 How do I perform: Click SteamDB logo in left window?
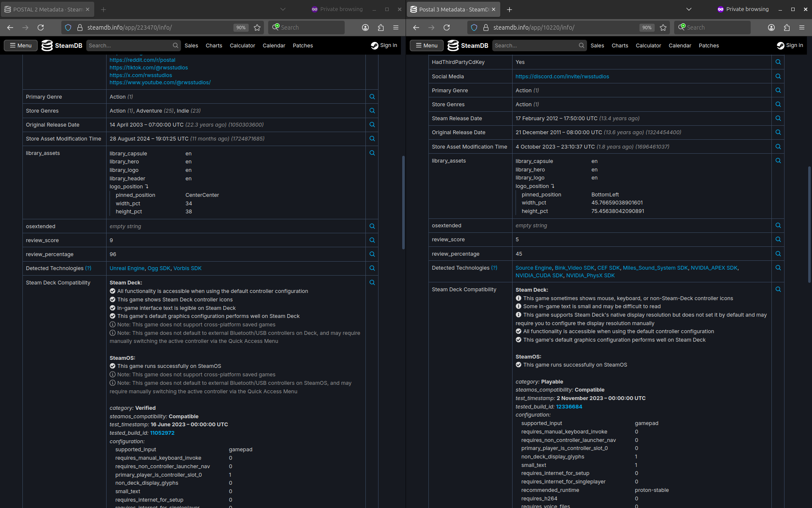click(x=62, y=46)
